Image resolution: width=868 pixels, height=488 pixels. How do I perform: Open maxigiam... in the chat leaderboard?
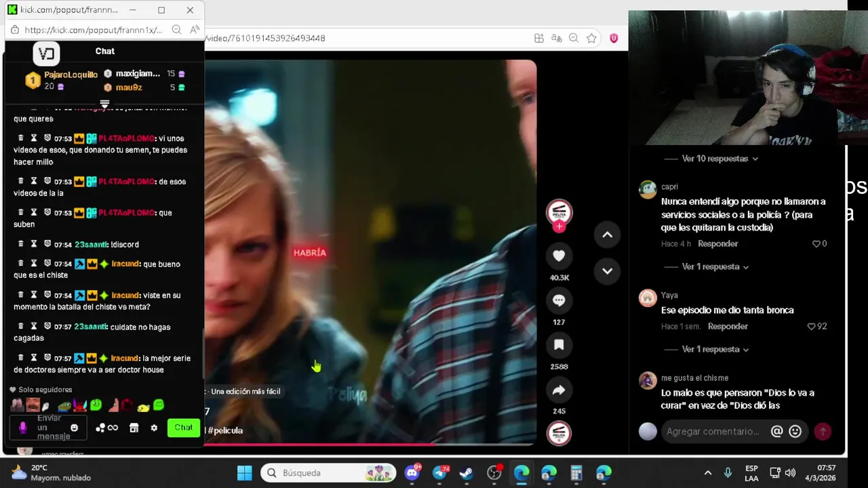[138, 73]
